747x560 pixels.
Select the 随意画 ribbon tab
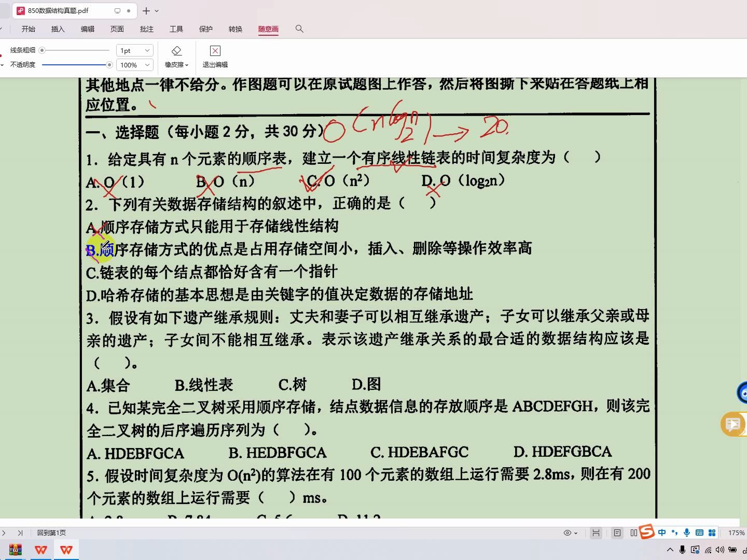click(x=268, y=29)
